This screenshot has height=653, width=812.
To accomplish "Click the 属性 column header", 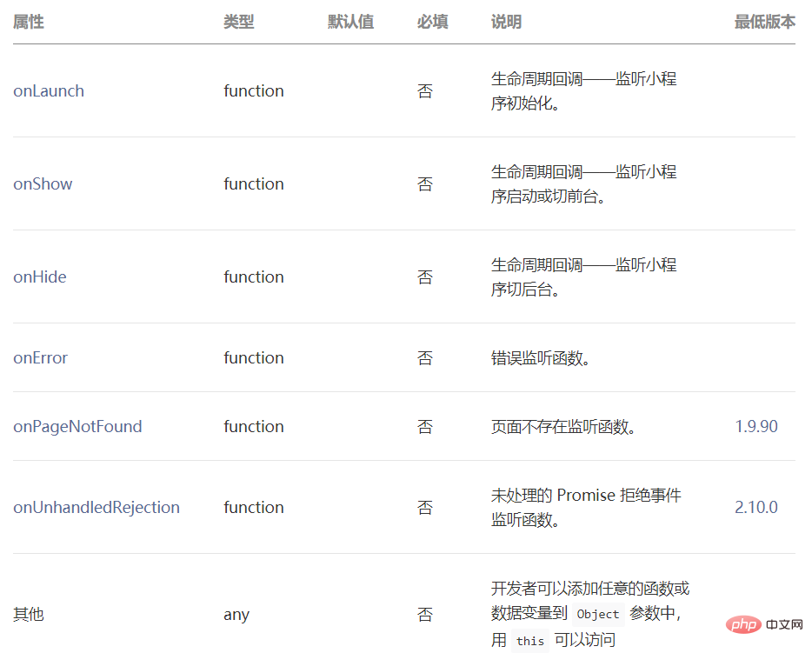I will pos(28,22).
